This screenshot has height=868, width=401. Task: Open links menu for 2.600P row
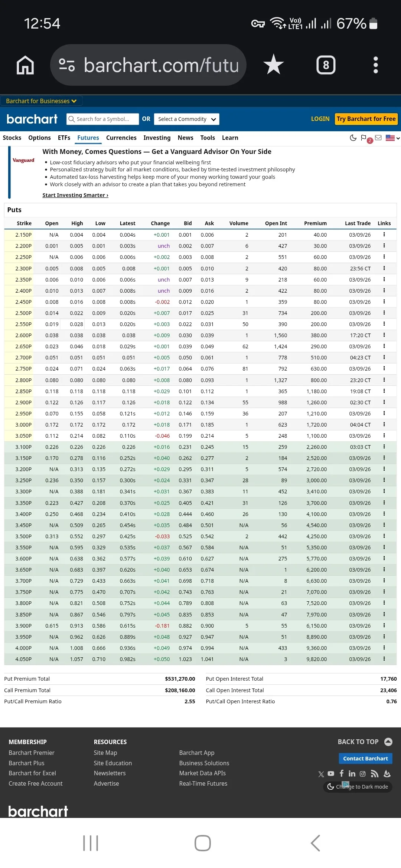tap(384, 335)
